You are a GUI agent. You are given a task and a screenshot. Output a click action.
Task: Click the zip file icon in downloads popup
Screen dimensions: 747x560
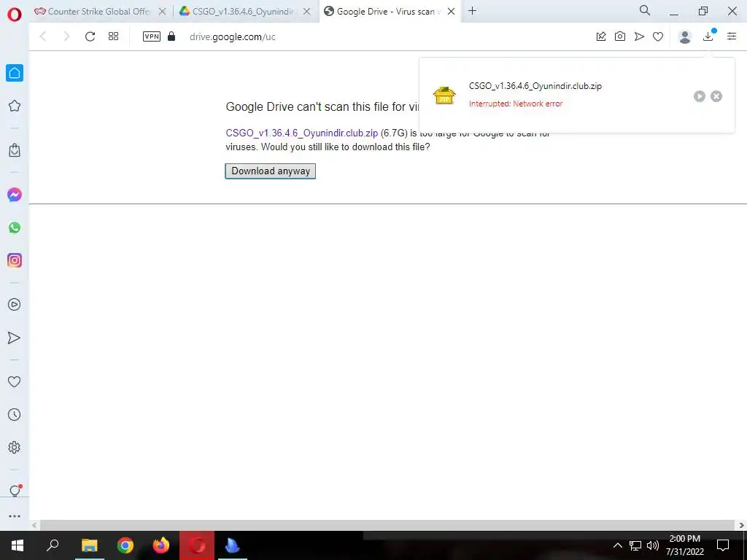[x=444, y=96]
